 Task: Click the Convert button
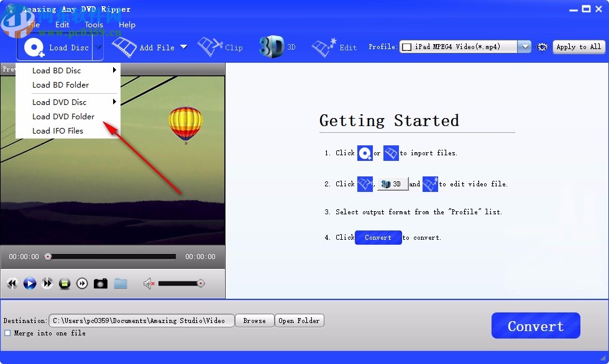pos(535,325)
